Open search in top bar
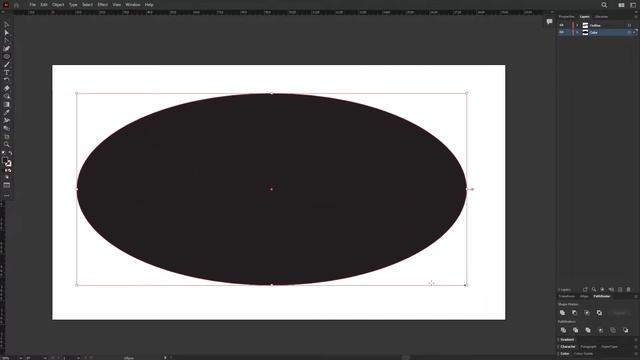Viewport: 640px width, 360px height. coord(604,5)
